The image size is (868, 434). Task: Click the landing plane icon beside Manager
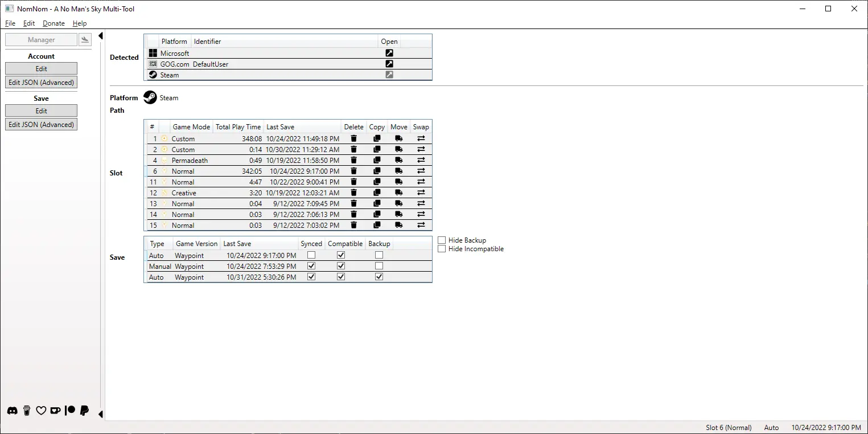(x=85, y=40)
